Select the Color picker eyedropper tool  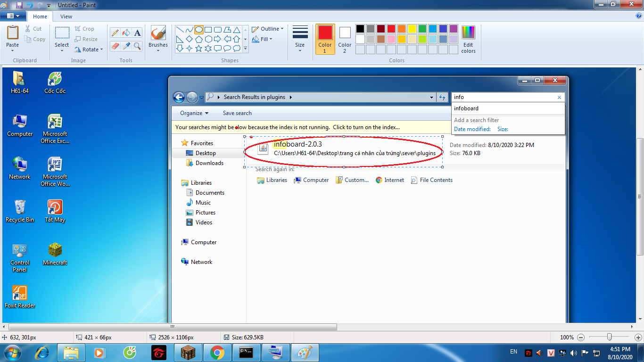click(x=126, y=46)
